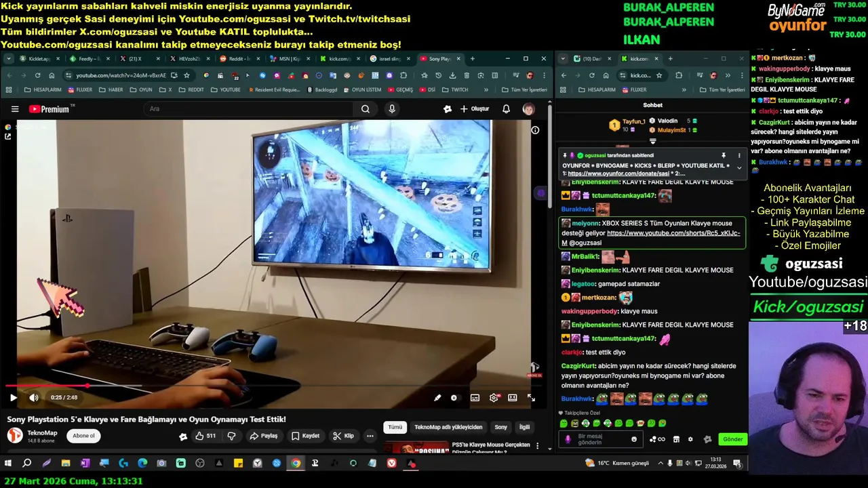
Task: Open the Windows Start menu
Action: coord(8,464)
